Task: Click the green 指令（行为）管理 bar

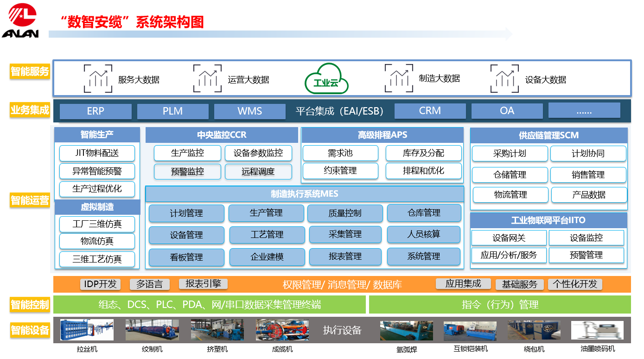Action: (500, 305)
